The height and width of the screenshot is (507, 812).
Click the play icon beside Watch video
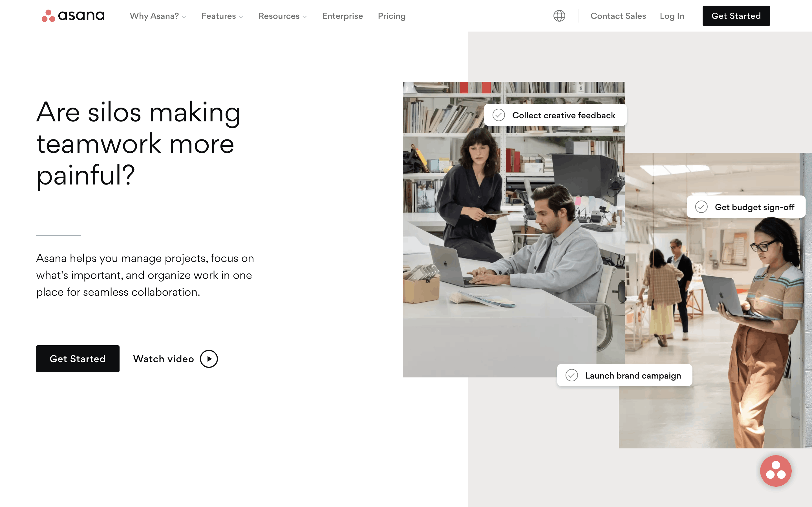point(209,359)
